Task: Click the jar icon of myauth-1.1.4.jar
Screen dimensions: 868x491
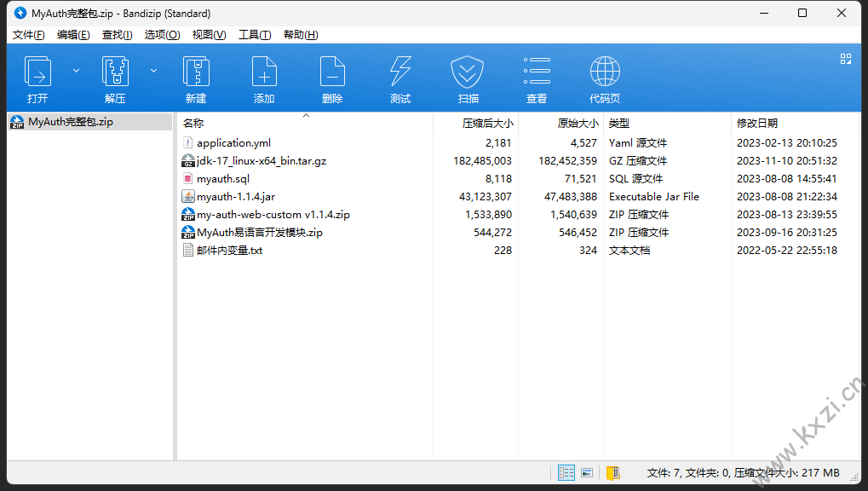Action: pyautogui.click(x=188, y=197)
